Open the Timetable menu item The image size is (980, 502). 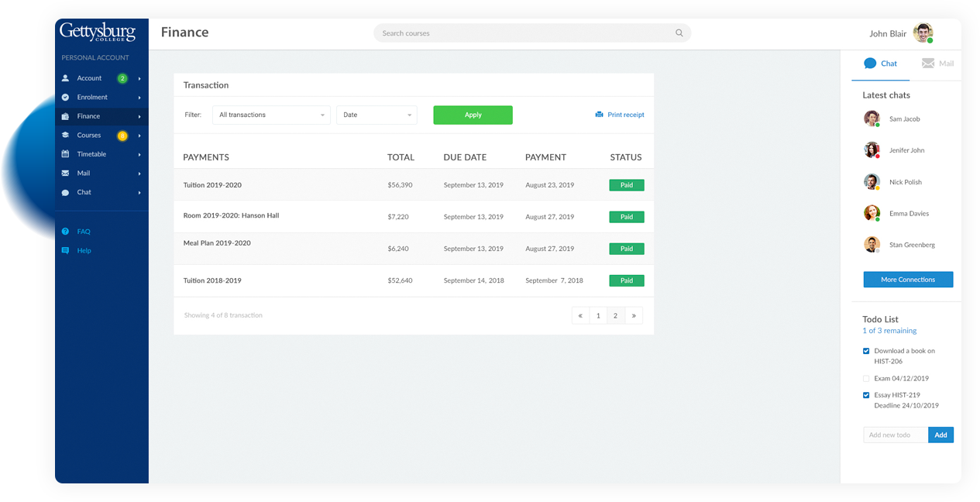tap(101, 154)
